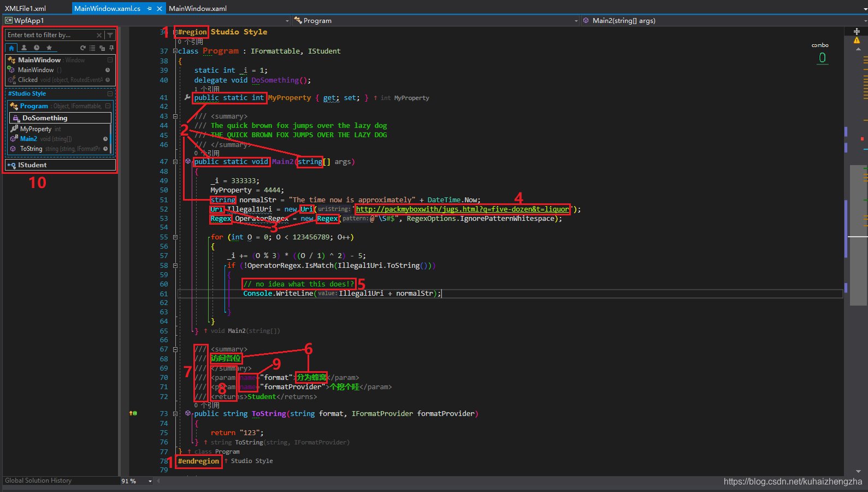Collapse the class Program fold at line 37
The width and height of the screenshot is (868, 492).
point(175,51)
